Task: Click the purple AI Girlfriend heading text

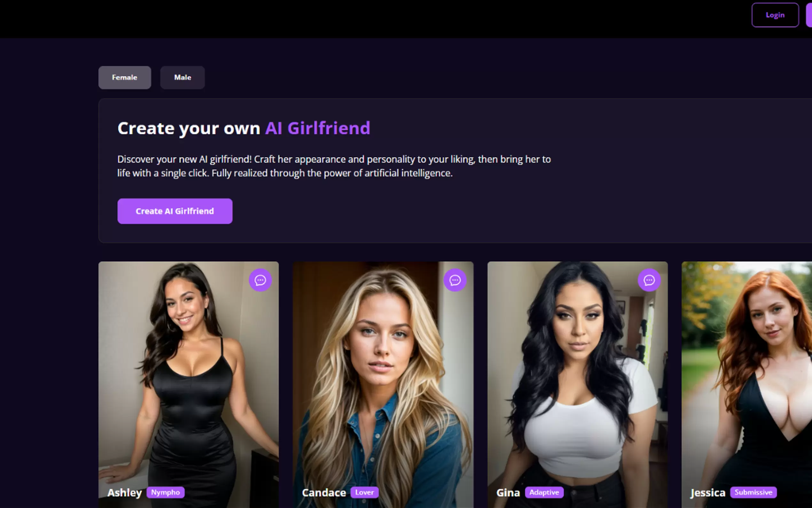Action: tap(317, 128)
